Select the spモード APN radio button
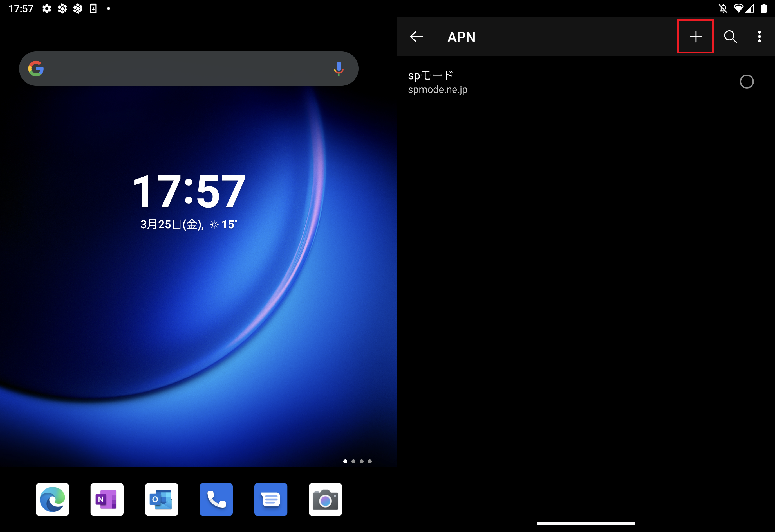 tap(747, 82)
